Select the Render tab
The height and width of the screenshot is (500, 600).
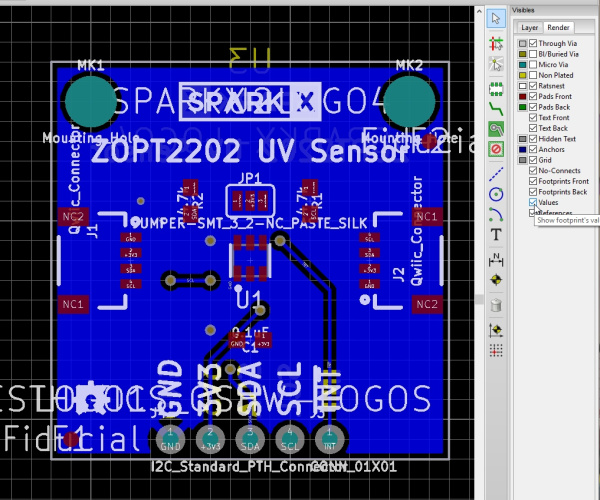(558, 27)
